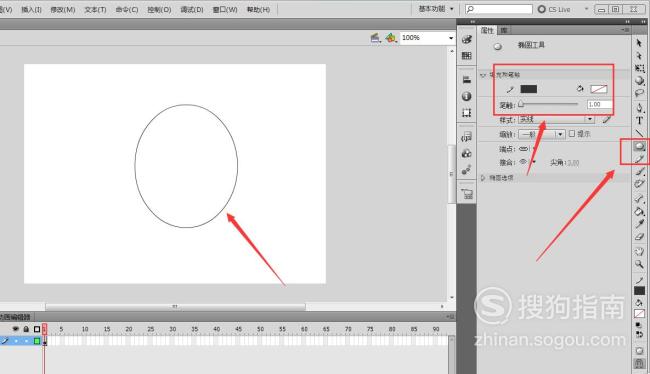Open the stroke style dropdown
Image resolution: width=650 pixels, height=374 pixels.
tap(556, 119)
